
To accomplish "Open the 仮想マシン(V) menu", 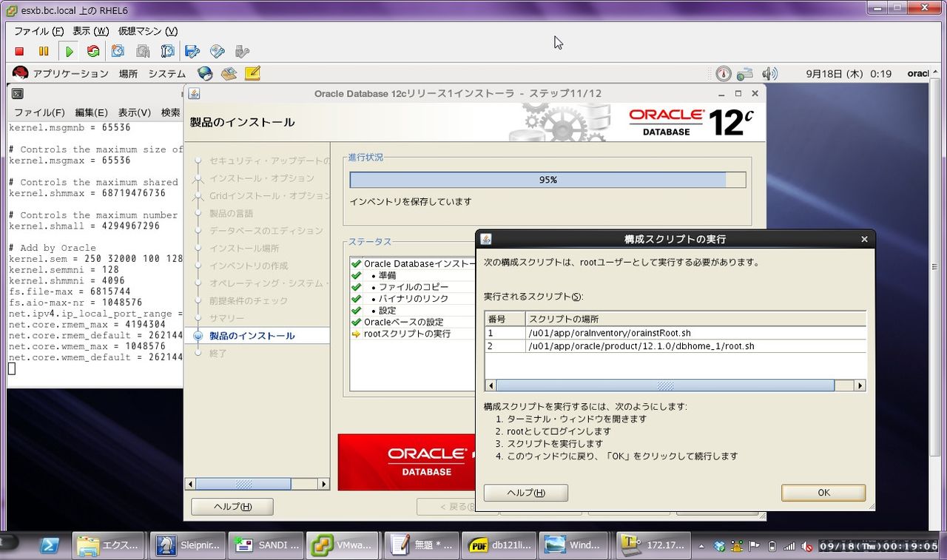I will (148, 31).
